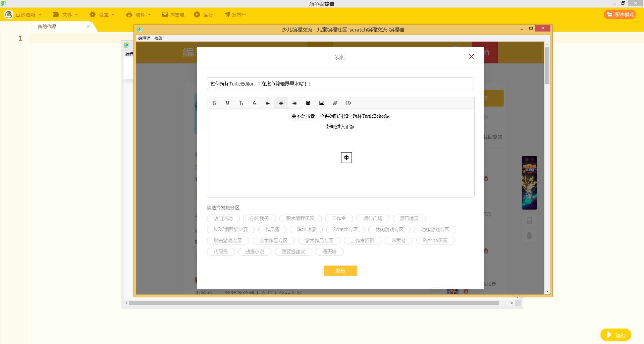Click the input method 中 indicator
This screenshot has width=644, height=344.
pos(346,158)
